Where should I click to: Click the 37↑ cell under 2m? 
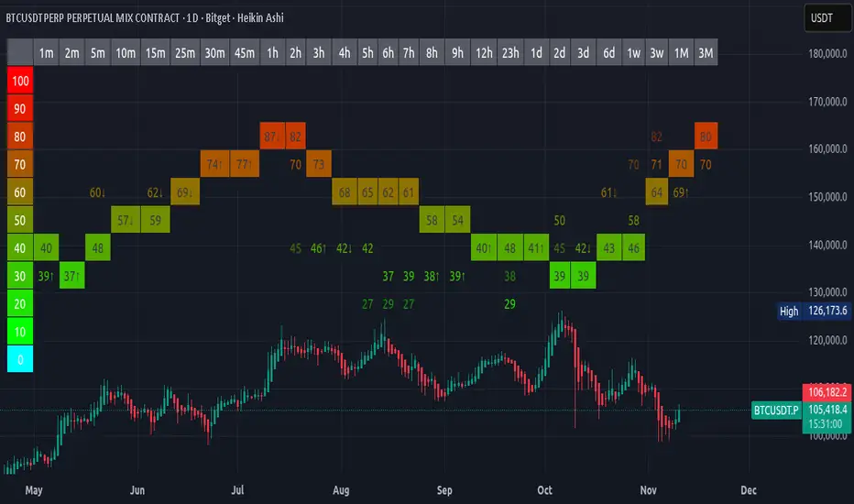click(x=71, y=276)
